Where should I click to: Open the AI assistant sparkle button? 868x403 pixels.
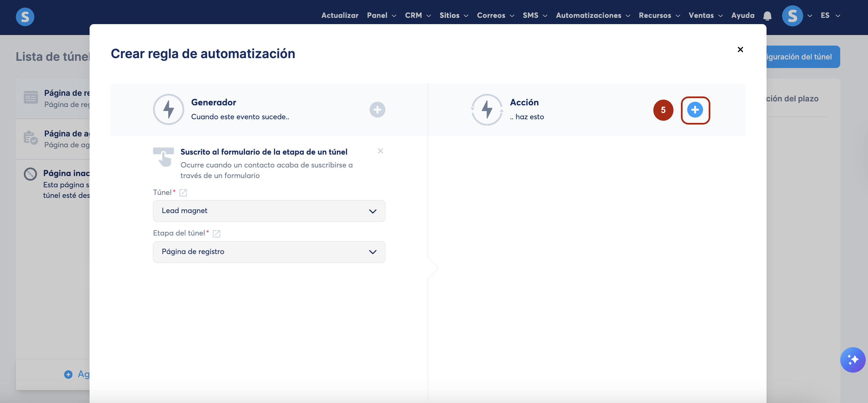coord(852,360)
